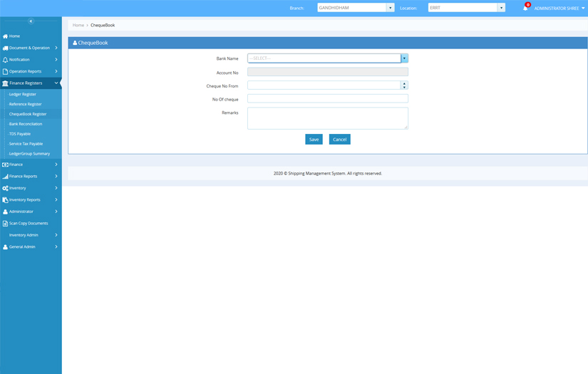
Task: Click the ChequeBook breadcrumb text
Action: tap(103, 25)
